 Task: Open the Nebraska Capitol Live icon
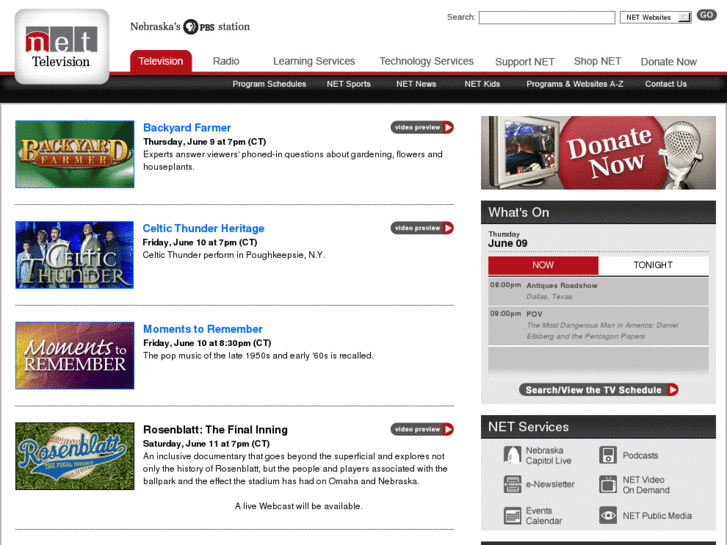[512, 455]
